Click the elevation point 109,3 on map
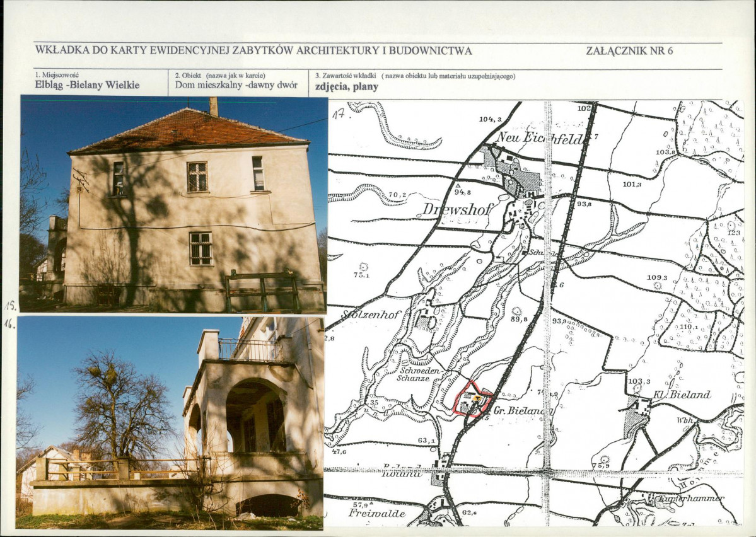 656,278
